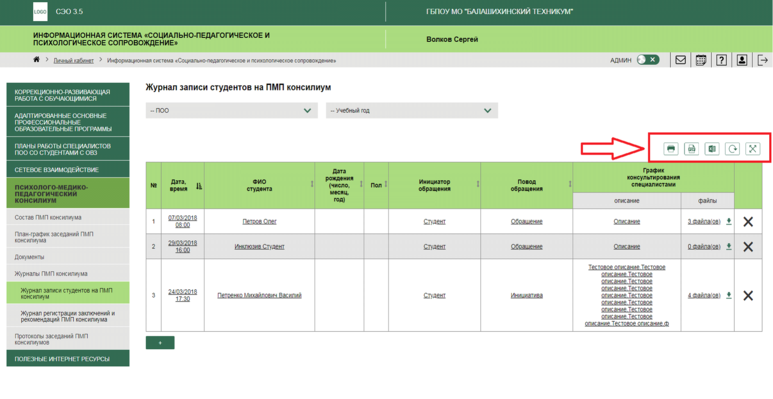This screenshot has width=773, height=399.
Task: Click Обращение link in Петров Олег row
Action: [x=527, y=221]
